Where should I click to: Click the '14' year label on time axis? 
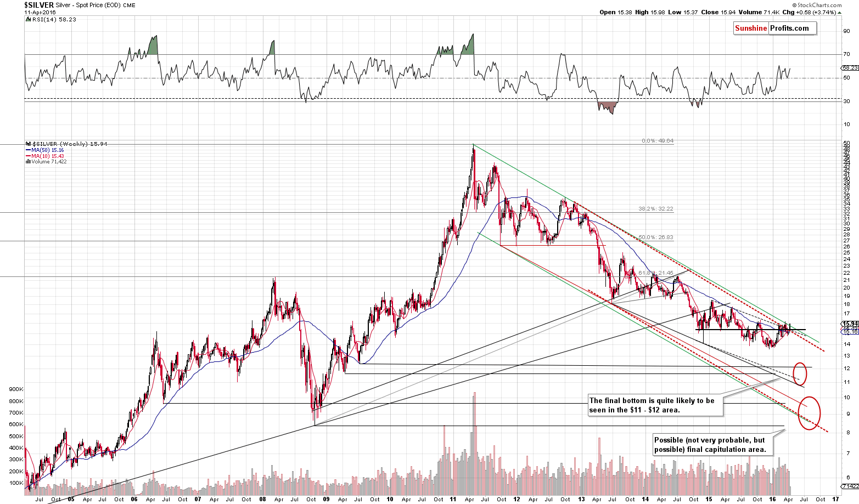(645, 500)
